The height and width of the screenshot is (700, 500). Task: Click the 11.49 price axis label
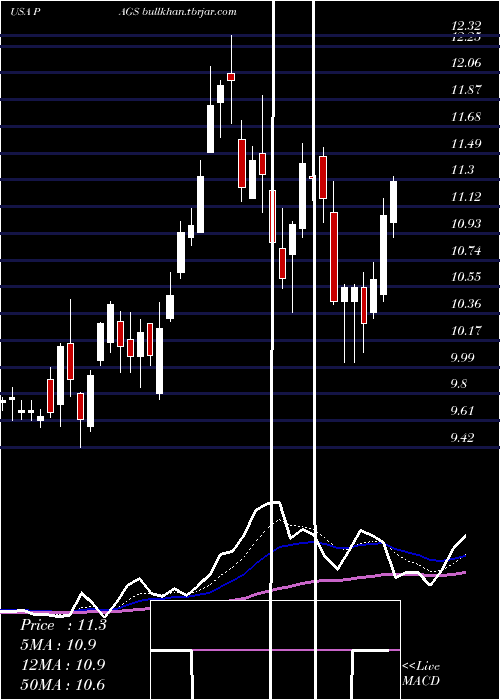point(466,144)
